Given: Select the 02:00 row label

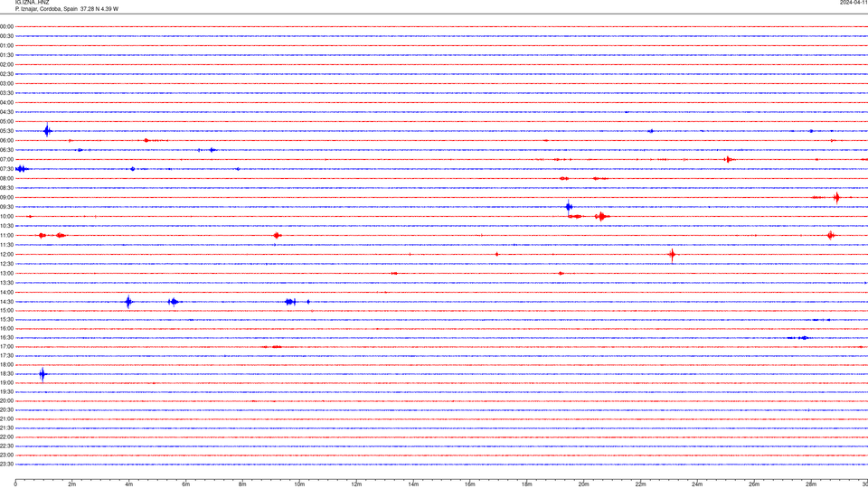Looking at the screenshot, I should click(6, 65).
